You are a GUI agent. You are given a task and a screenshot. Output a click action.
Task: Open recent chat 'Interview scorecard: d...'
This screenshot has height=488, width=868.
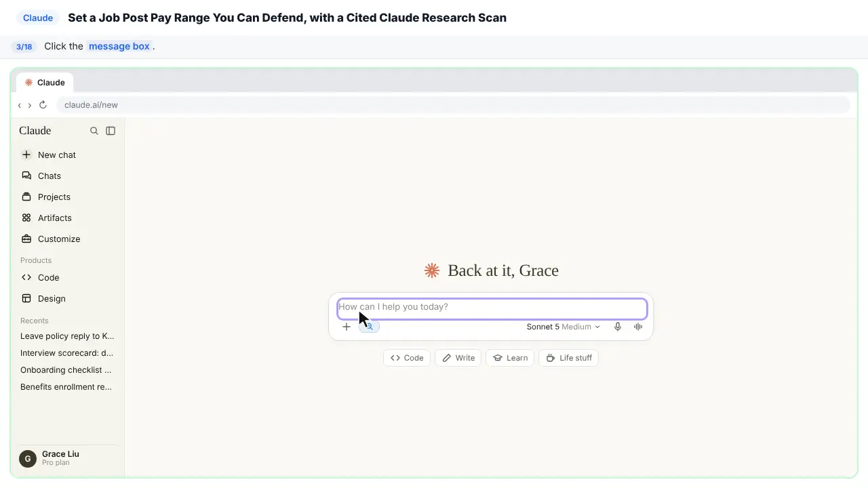coord(68,353)
